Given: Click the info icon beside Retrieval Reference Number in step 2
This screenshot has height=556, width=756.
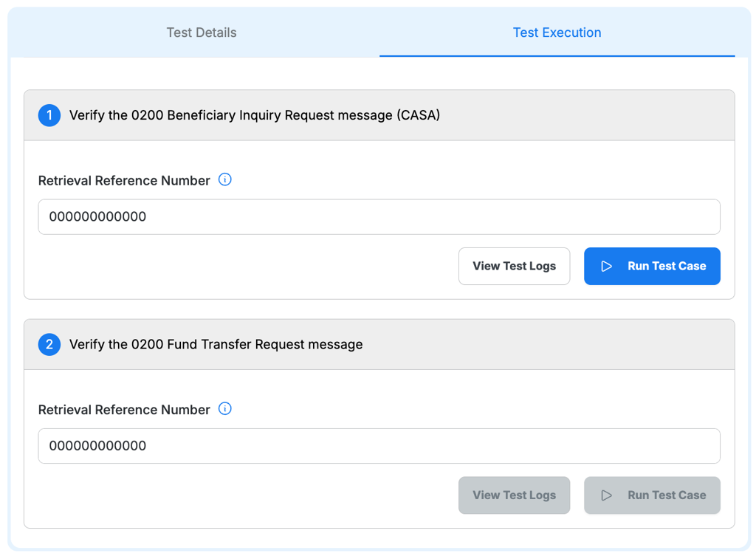Looking at the screenshot, I should [224, 408].
